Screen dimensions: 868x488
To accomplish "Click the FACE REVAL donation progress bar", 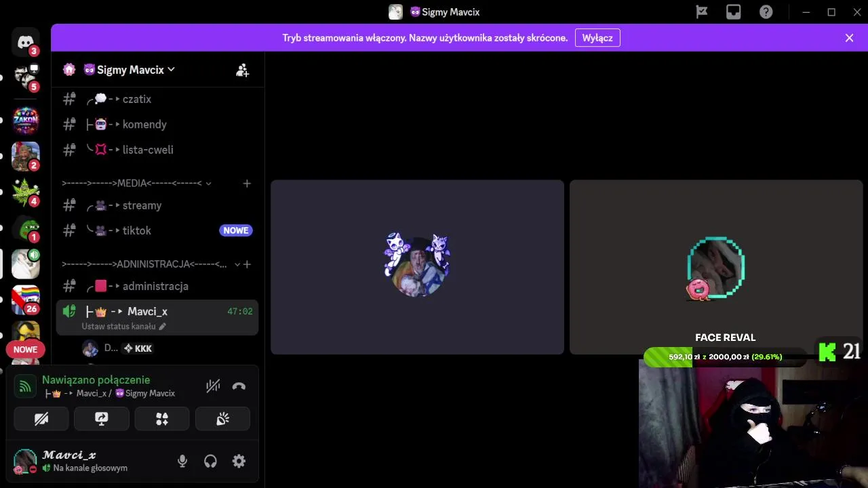I will pyautogui.click(x=725, y=357).
